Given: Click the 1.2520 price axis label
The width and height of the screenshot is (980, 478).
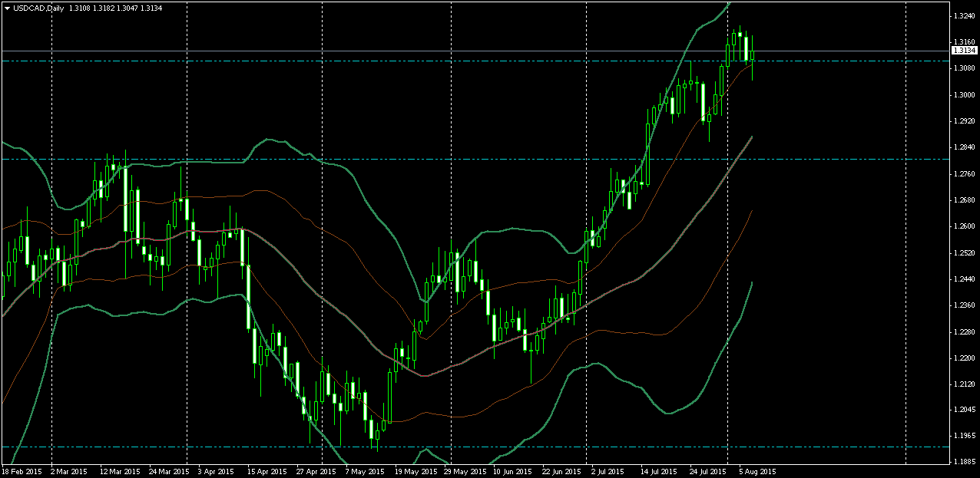Looking at the screenshot, I should [963, 253].
